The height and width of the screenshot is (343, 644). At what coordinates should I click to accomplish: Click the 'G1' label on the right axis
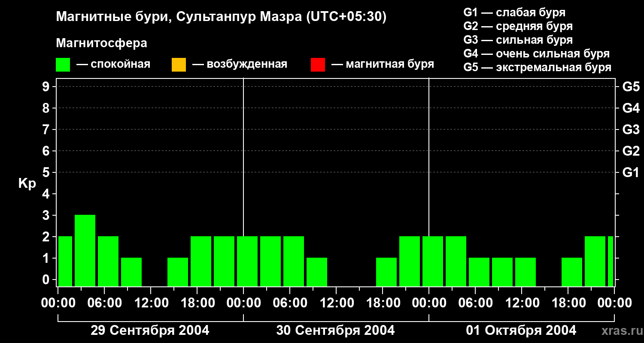(631, 172)
